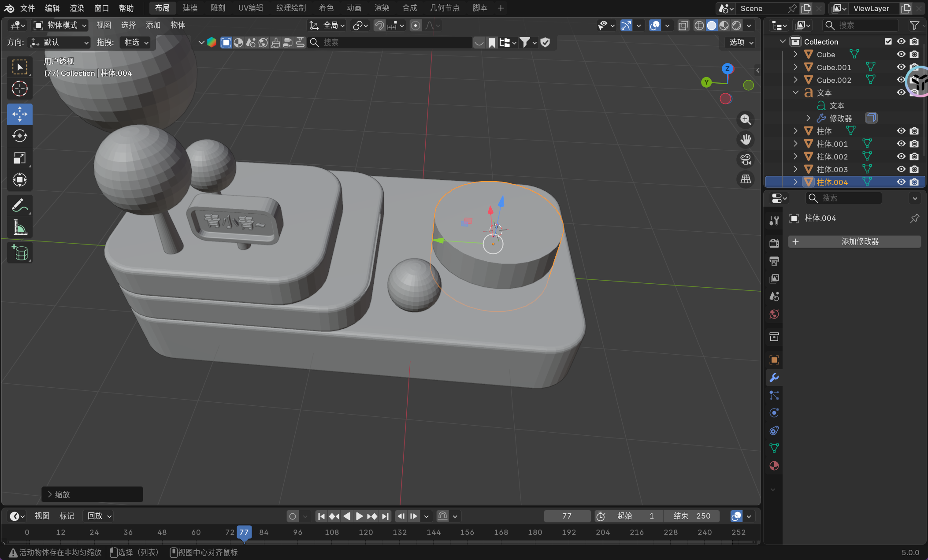Select the Rotate tool in toolbar

click(20, 136)
